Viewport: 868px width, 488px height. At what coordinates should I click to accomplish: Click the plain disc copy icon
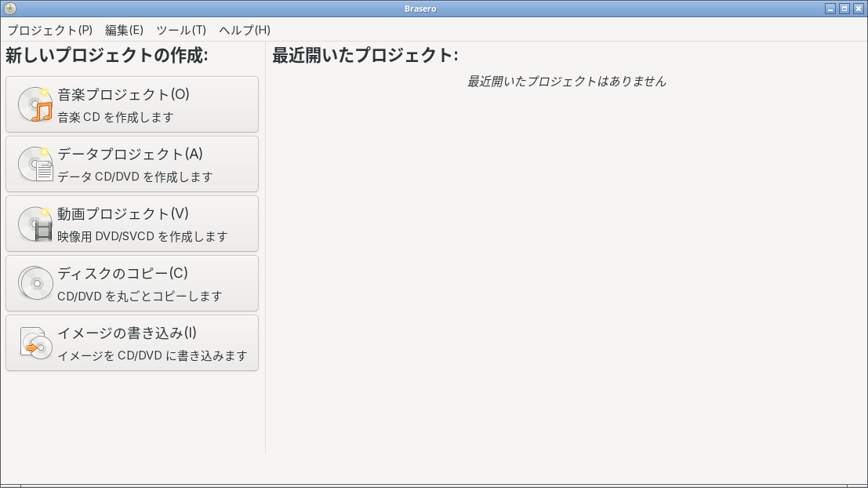pos(35,283)
